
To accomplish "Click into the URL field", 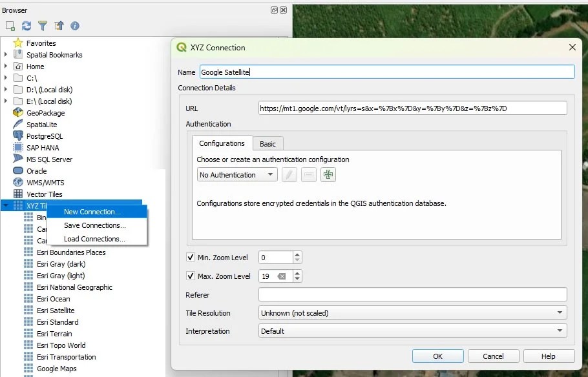I will (x=412, y=108).
